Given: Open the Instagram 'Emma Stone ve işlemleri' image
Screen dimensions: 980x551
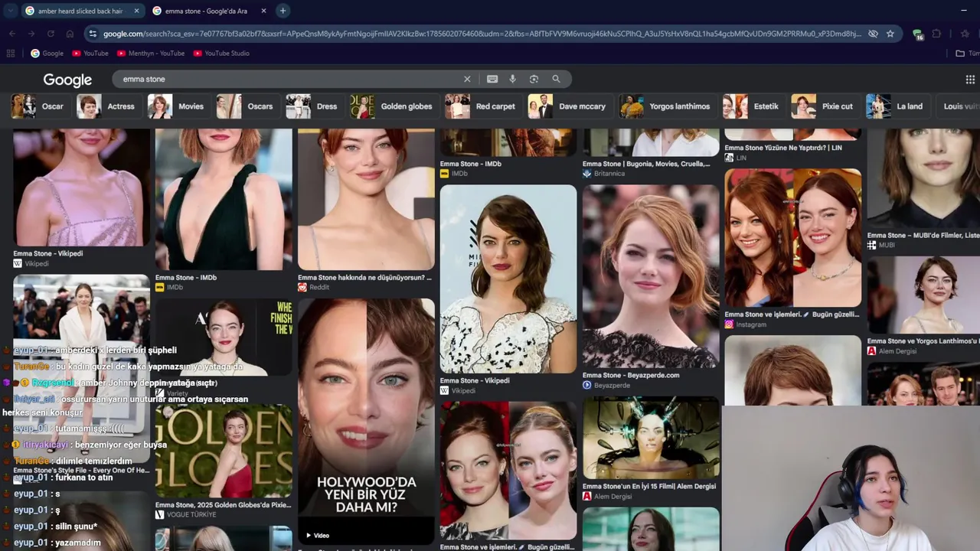Looking at the screenshot, I should pos(793,237).
